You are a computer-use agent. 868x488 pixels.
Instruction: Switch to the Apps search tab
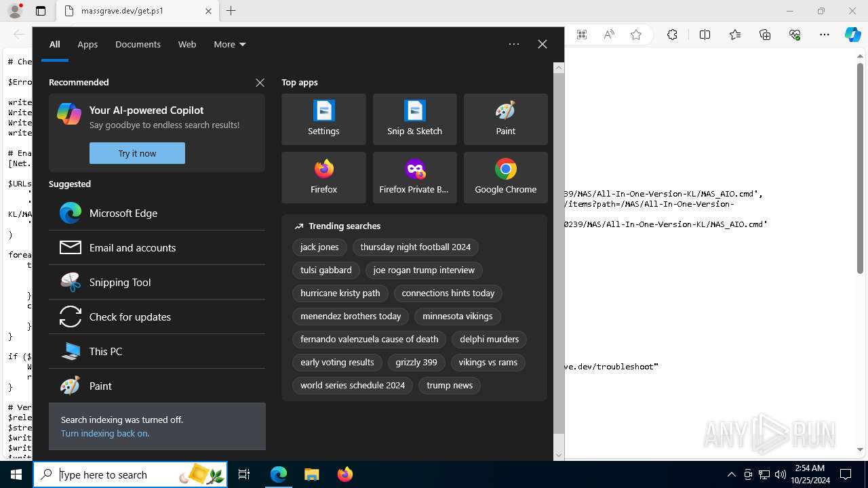[87, 44]
